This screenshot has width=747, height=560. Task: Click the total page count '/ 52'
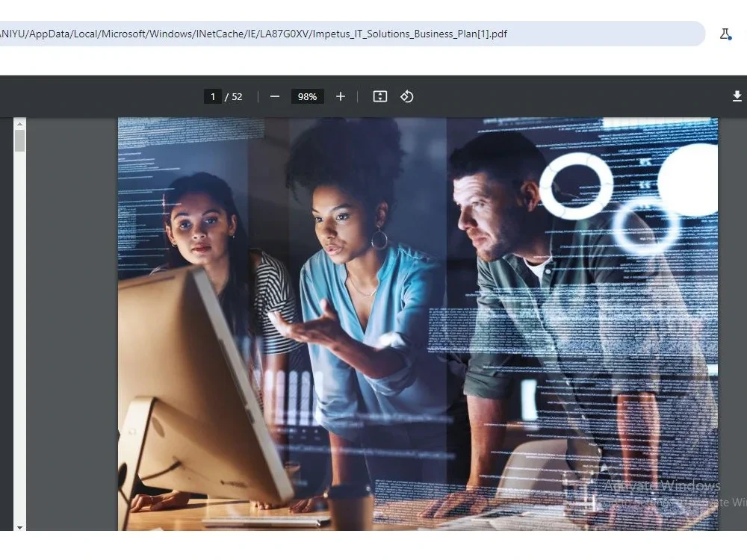pyautogui.click(x=233, y=96)
